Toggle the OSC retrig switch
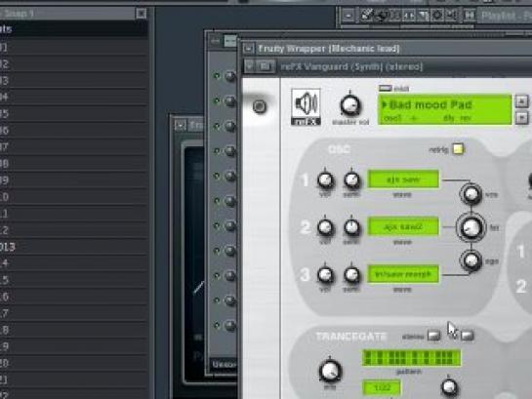This screenshot has width=532, height=399. [x=458, y=149]
